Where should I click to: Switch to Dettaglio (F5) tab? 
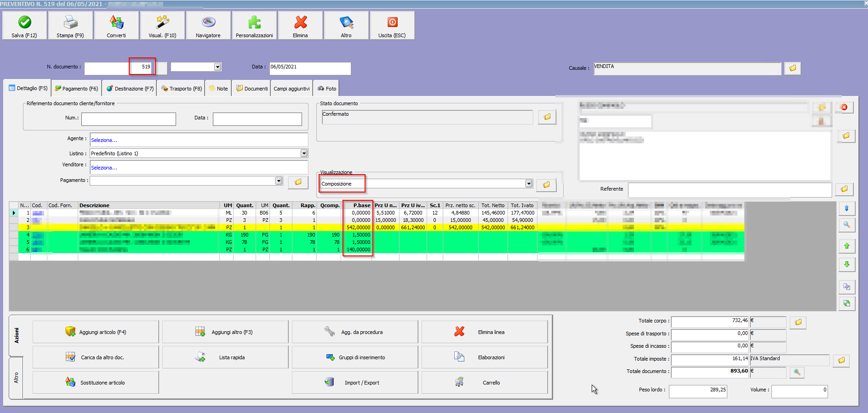click(x=28, y=88)
